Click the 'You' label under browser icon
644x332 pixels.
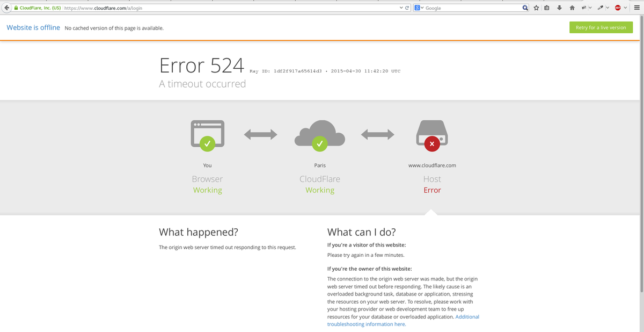(x=207, y=165)
